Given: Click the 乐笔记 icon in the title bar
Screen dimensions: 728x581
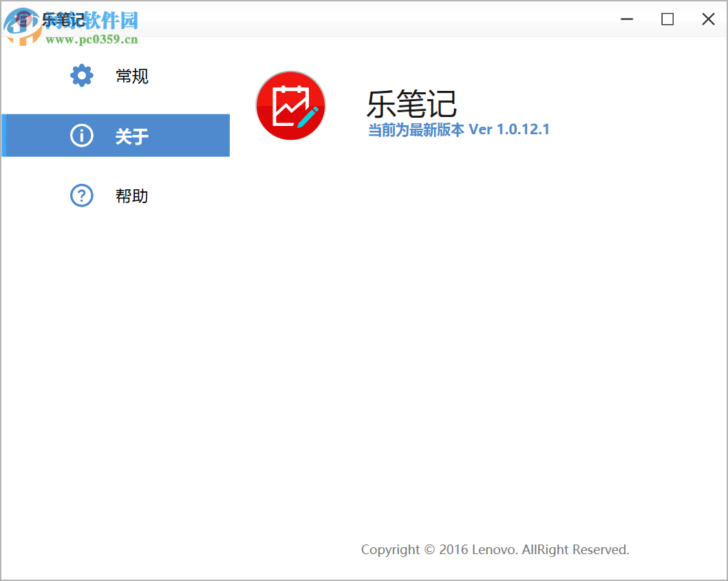Looking at the screenshot, I should 23,19.
